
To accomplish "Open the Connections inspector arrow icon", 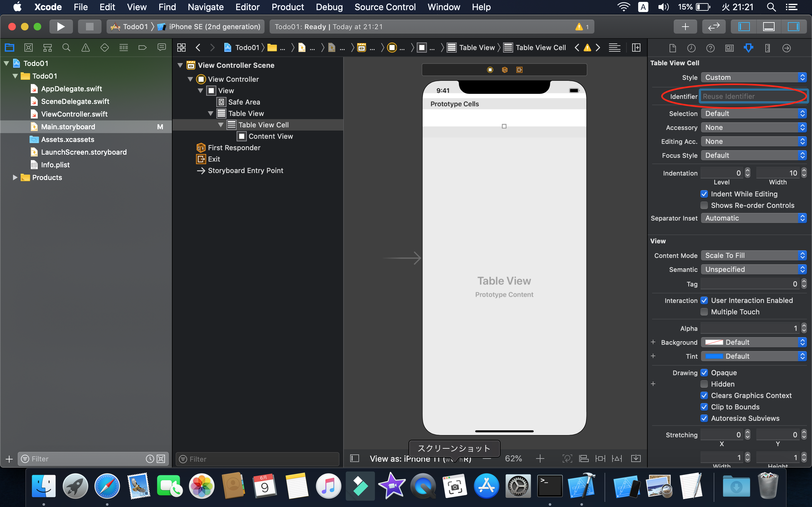I will [787, 48].
